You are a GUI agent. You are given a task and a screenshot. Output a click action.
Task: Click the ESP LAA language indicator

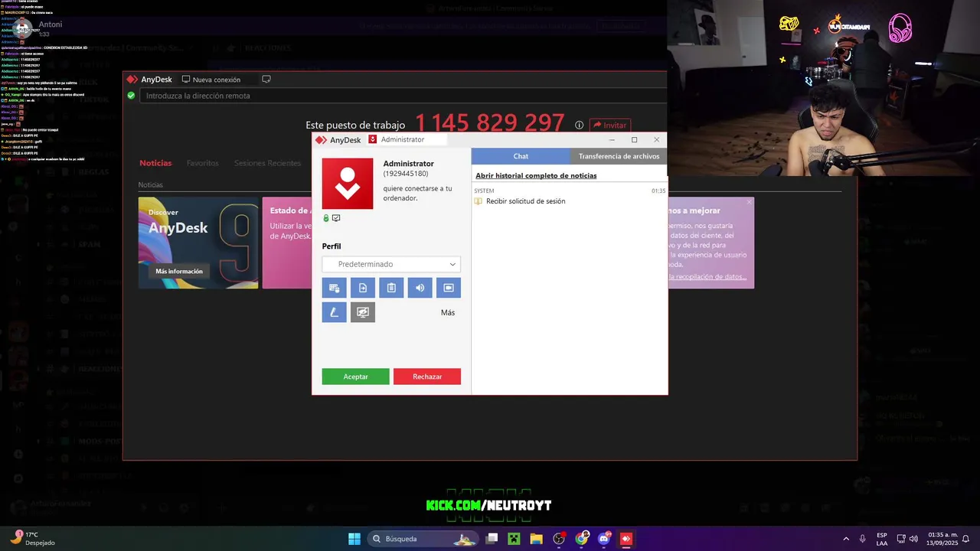pos(882,539)
